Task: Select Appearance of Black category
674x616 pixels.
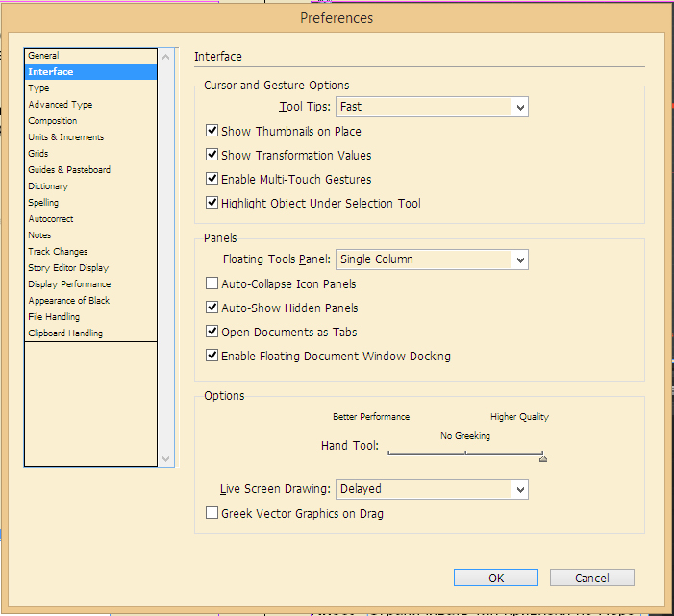Action: pos(90,300)
